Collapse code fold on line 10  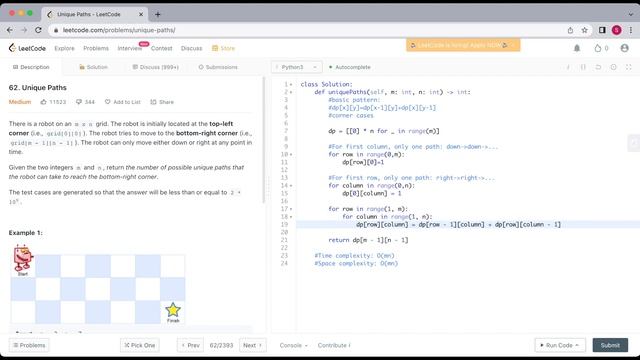pos(291,154)
